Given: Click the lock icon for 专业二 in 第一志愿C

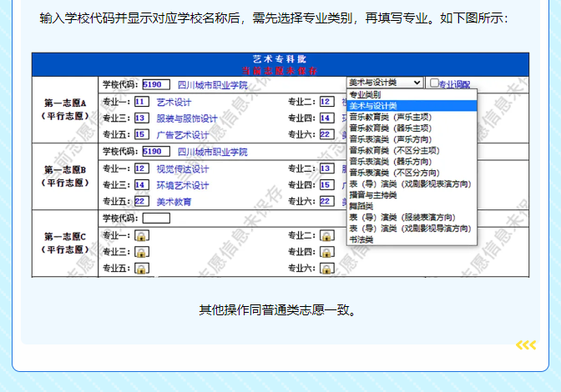Looking at the screenshot, I should (328, 235).
